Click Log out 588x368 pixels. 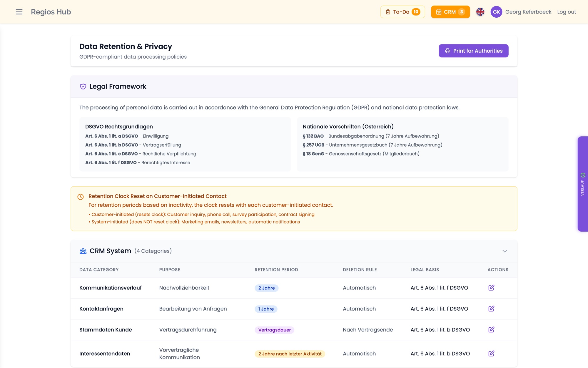[x=567, y=12]
